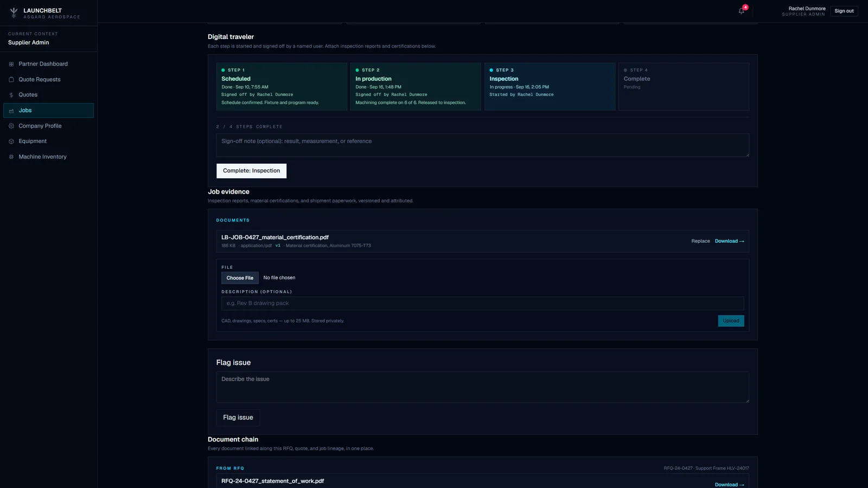Download LB-JOB-0427 material certification PDF
This screenshot has width=868, height=488.
click(x=729, y=241)
